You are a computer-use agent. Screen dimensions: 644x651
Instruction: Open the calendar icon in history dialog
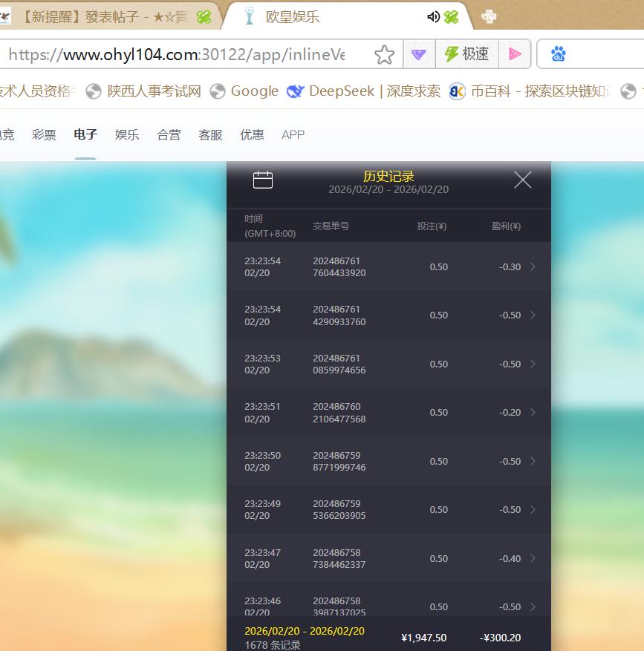pyautogui.click(x=262, y=179)
